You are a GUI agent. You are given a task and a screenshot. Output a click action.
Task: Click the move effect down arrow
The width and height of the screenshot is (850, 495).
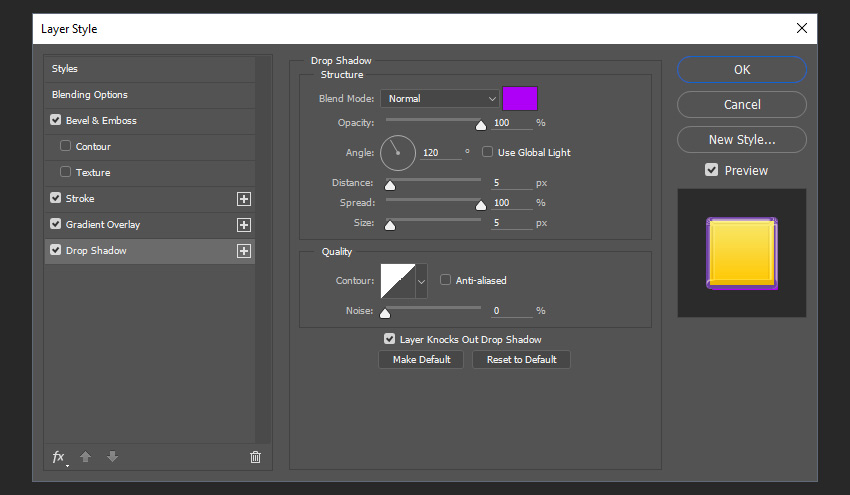coord(112,457)
